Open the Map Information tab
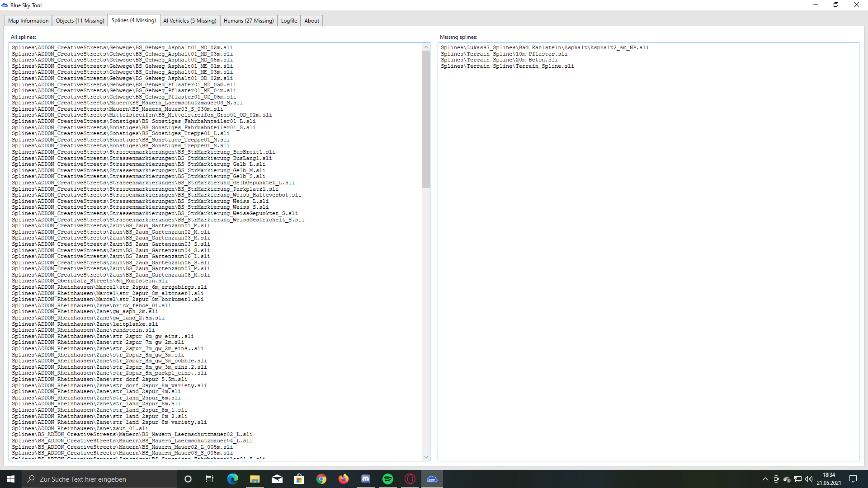Screen dimensions: 868x488 28,21
